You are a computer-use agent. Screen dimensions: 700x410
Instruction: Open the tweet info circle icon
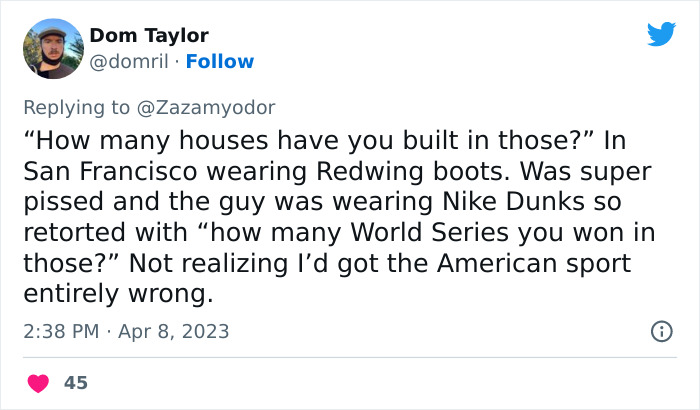pyautogui.click(x=662, y=331)
